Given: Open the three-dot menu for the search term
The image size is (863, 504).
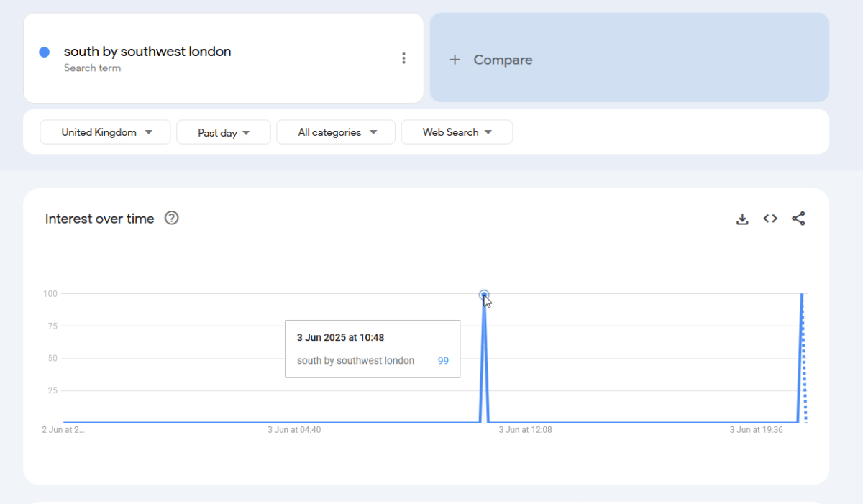Looking at the screenshot, I should [403, 58].
